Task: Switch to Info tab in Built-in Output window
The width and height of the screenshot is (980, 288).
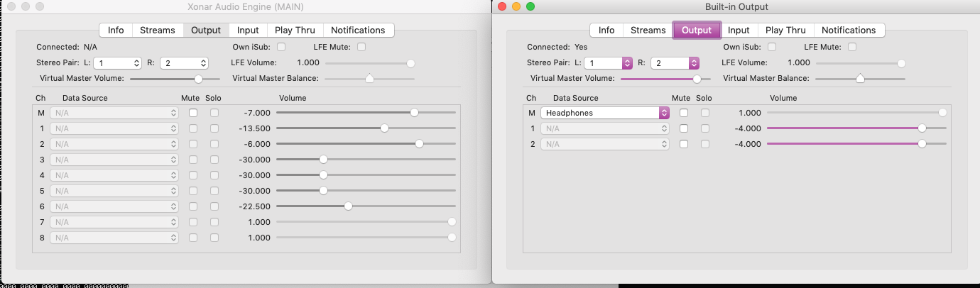Action: 606,31
